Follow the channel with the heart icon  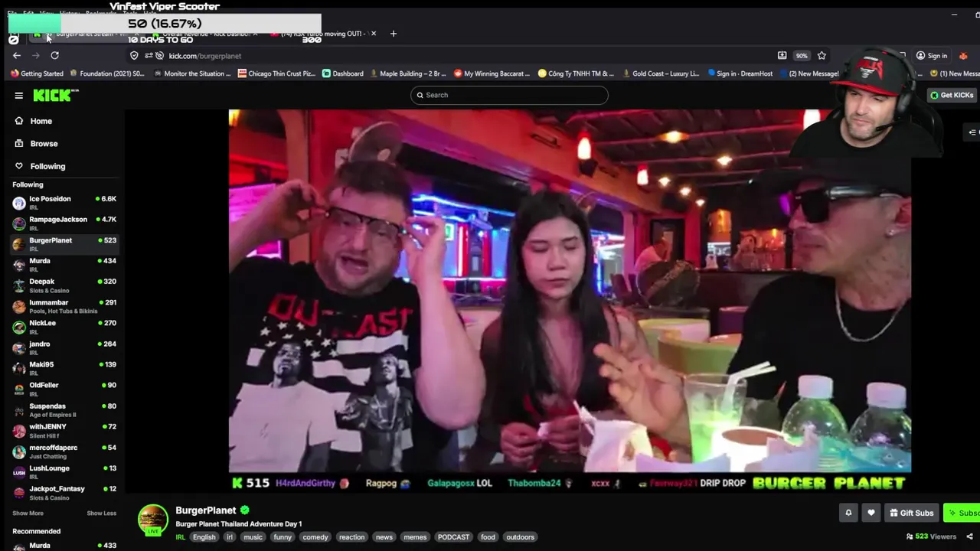click(871, 513)
